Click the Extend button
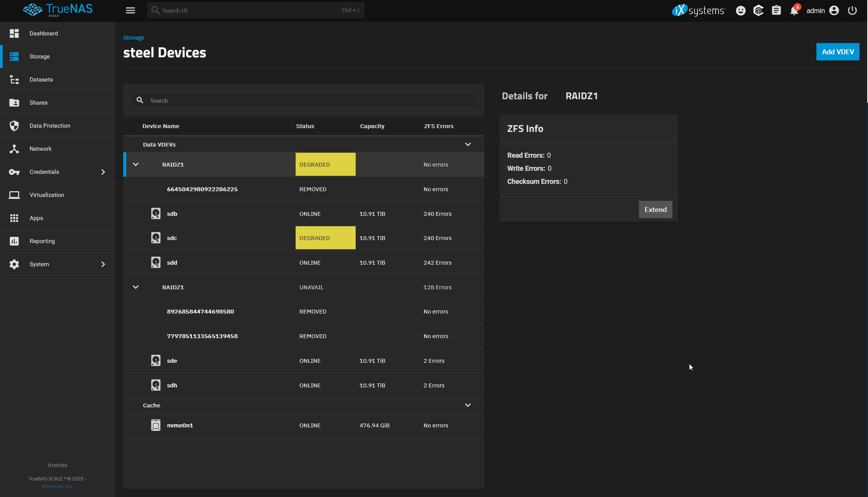 [x=655, y=209]
